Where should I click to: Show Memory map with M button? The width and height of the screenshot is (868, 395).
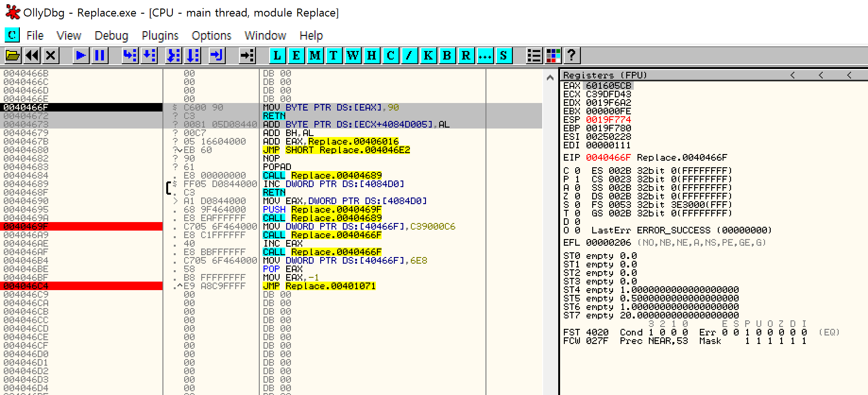click(315, 56)
